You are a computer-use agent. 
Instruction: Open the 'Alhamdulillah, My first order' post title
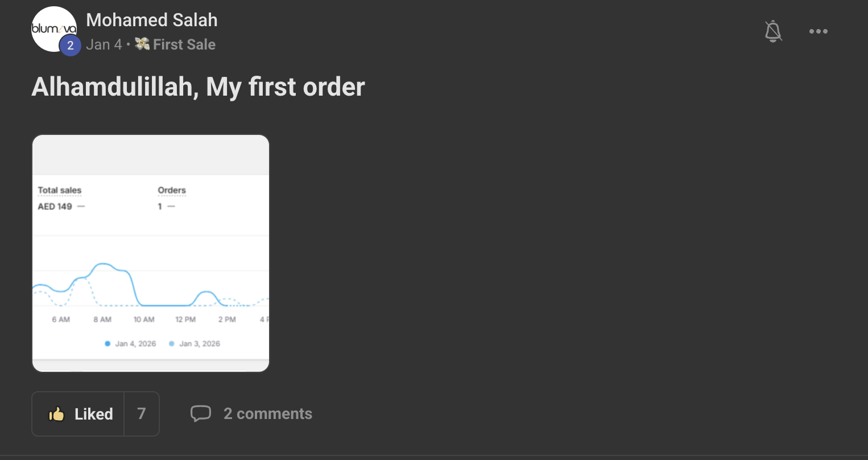pyautogui.click(x=198, y=87)
